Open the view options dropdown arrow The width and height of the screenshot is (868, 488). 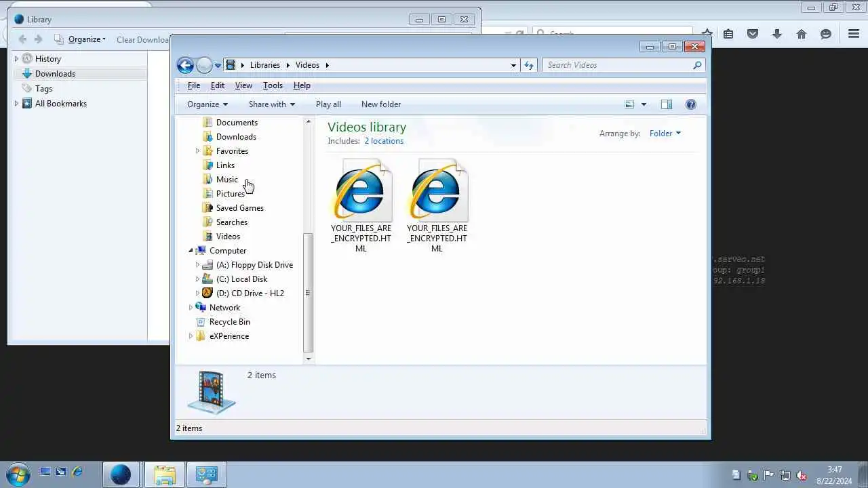click(x=644, y=104)
